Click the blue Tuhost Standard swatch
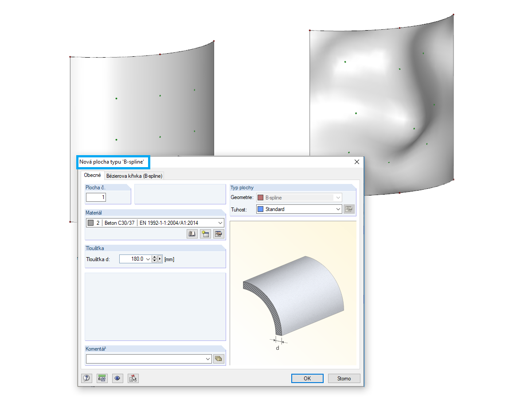Image resolution: width=532 pixels, height=399 pixels. [261, 209]
